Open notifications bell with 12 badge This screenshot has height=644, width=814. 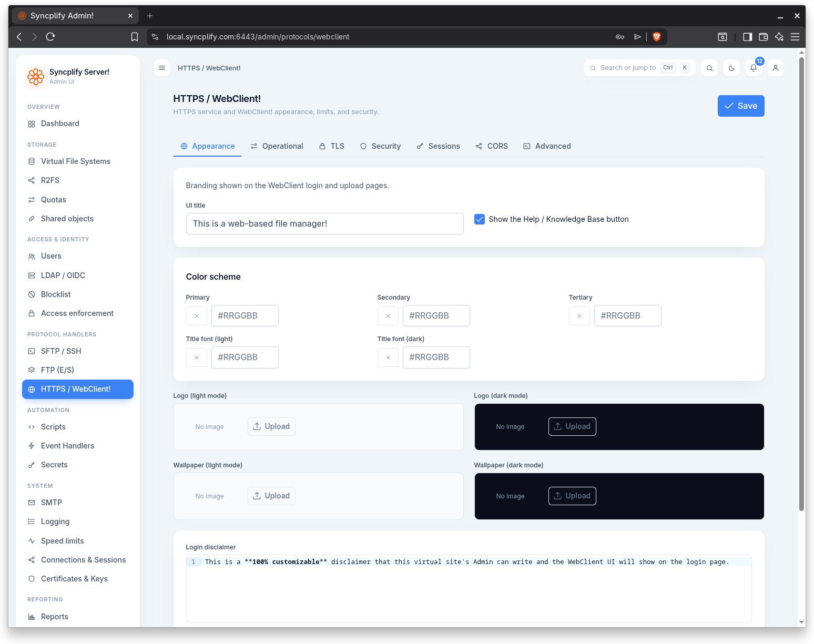click(754, 68)
